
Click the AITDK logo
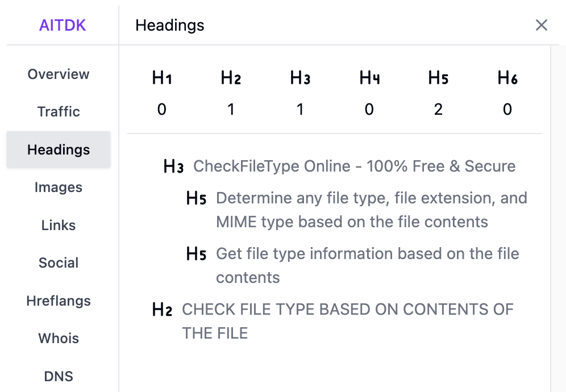click(63, 25)
